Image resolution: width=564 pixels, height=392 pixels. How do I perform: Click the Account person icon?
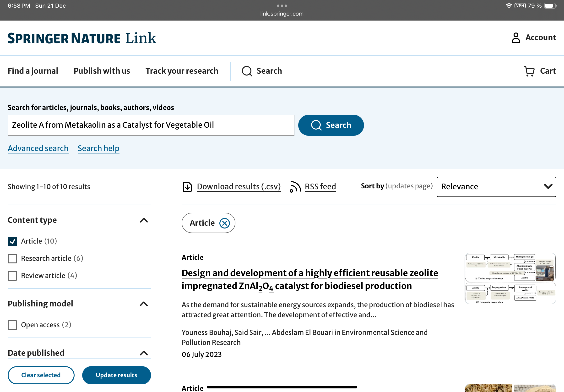(516, 38)
